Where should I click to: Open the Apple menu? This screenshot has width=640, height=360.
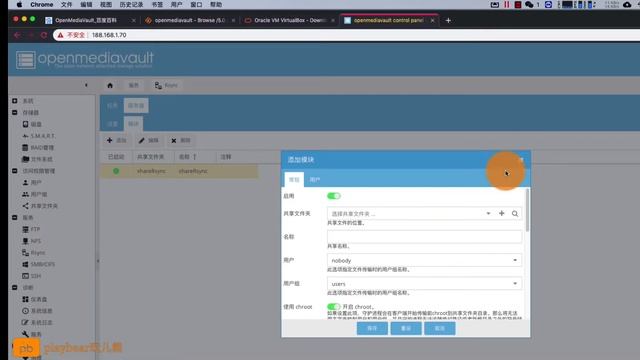(x=19, y=4)
